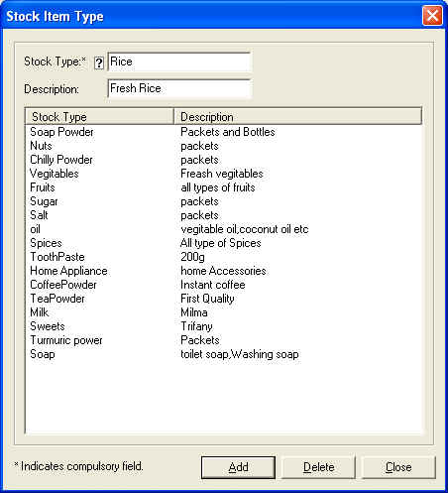
Task: Select the Soap Powder row
Action: pos(224,132)
